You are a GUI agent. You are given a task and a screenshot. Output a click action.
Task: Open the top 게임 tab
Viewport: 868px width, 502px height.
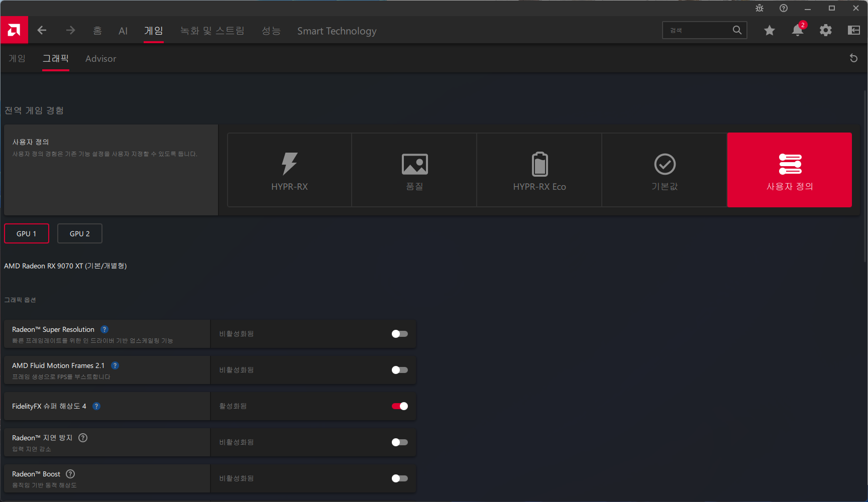click(x=154, y=31)
